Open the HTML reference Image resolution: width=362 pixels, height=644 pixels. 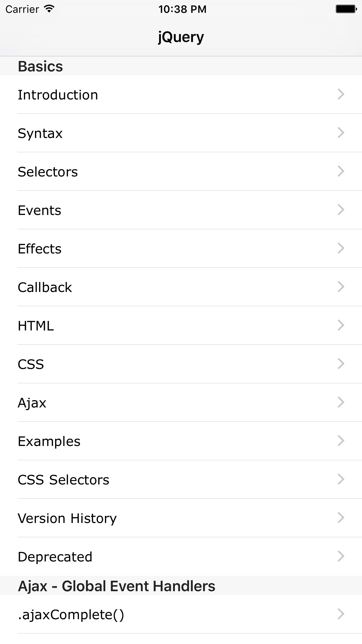117,325
